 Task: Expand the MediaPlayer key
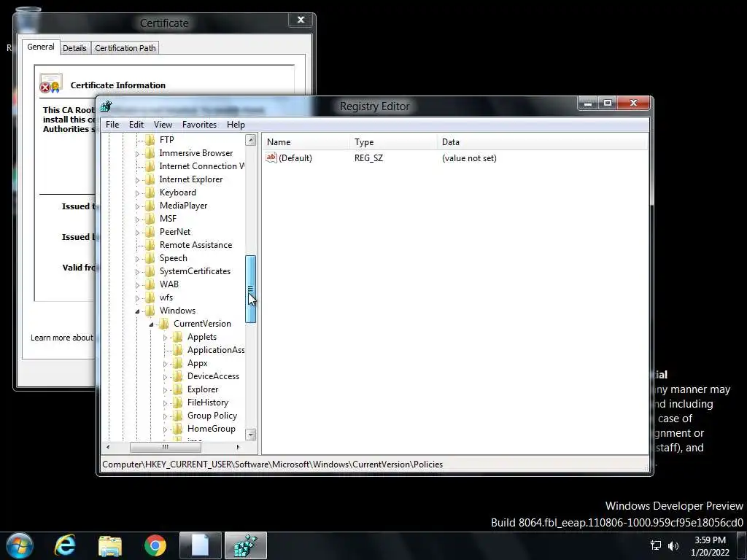(137, 206)
